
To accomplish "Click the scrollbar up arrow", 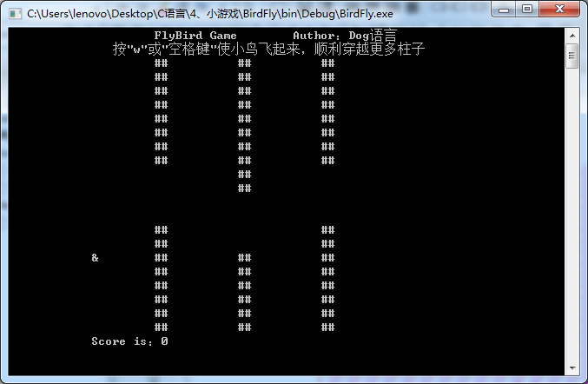I will point(572,36).
